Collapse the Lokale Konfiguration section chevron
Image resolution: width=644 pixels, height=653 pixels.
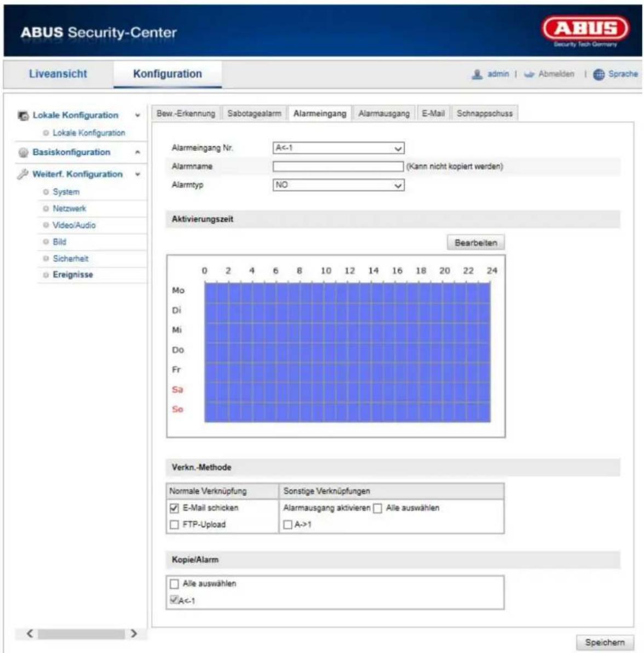(x=138, y=116)
